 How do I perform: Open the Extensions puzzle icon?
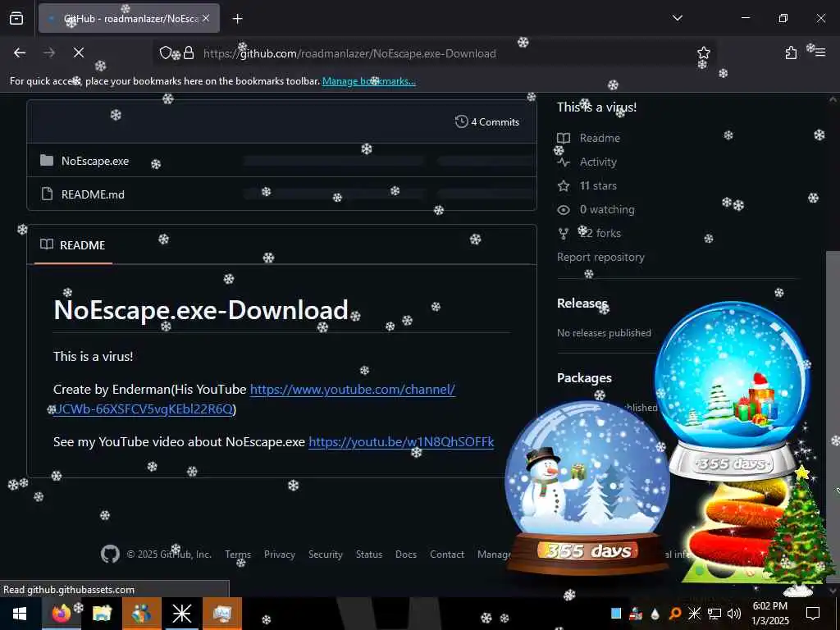pyautogui.click(x=791, y=52)
